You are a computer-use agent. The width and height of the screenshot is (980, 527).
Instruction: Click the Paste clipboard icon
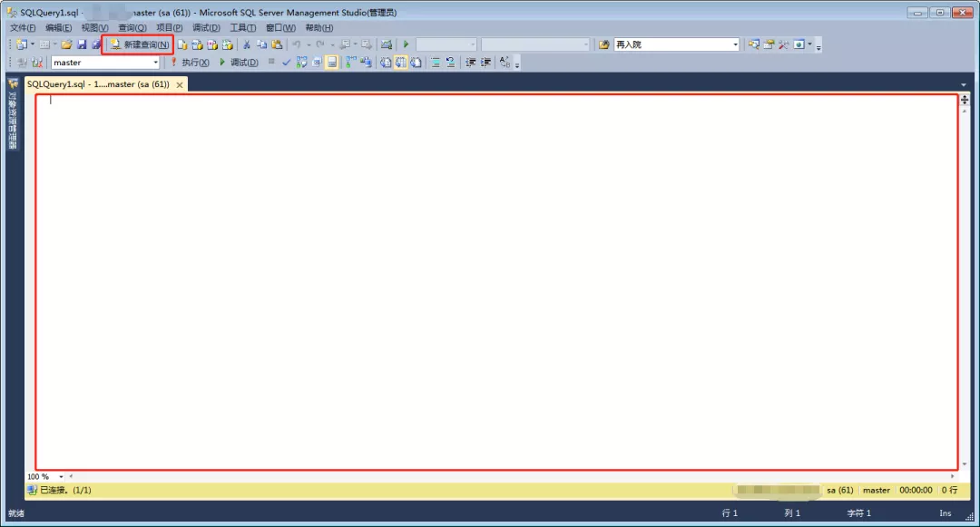click(277, 44)
